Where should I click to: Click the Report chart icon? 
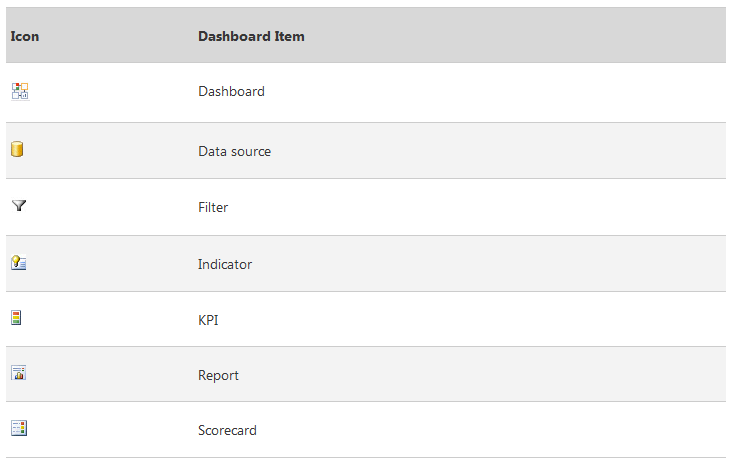tap(18, 373)
